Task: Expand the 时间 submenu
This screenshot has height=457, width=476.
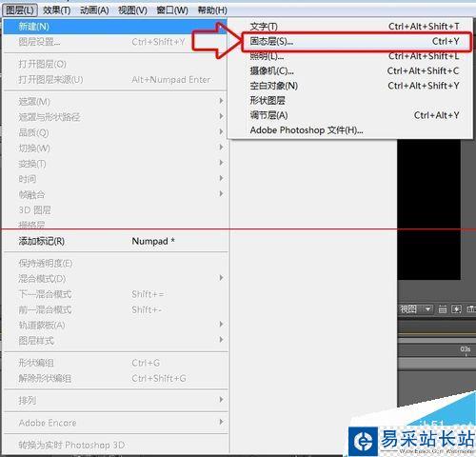Action: (115, 179)
